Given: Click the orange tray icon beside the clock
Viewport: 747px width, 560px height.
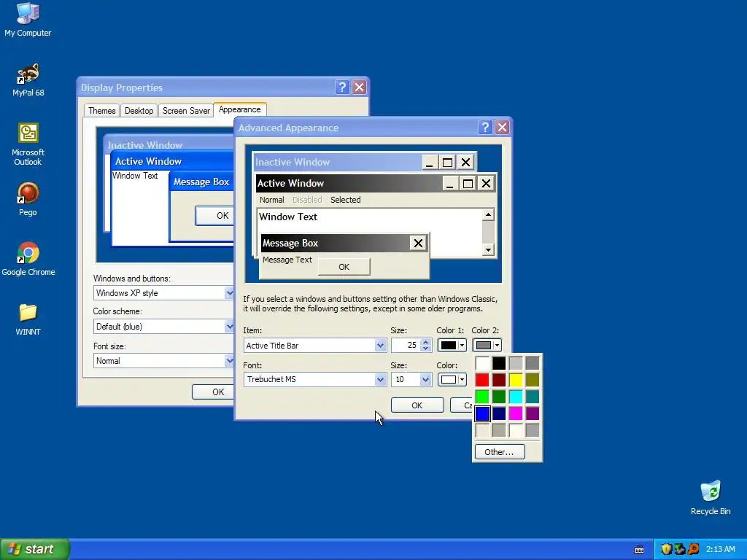Looking at the screenshot, I should click(x=693, y=549).
